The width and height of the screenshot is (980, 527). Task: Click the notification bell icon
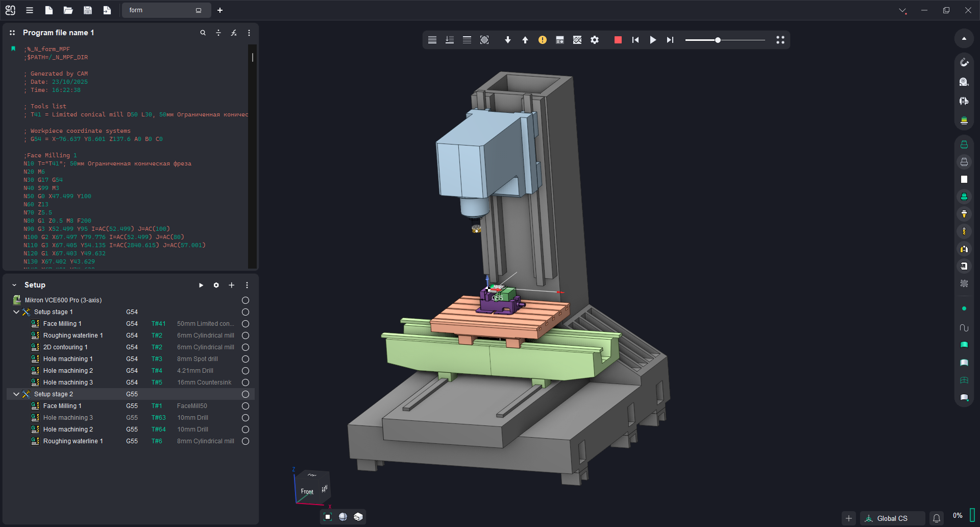click(937, 518)
